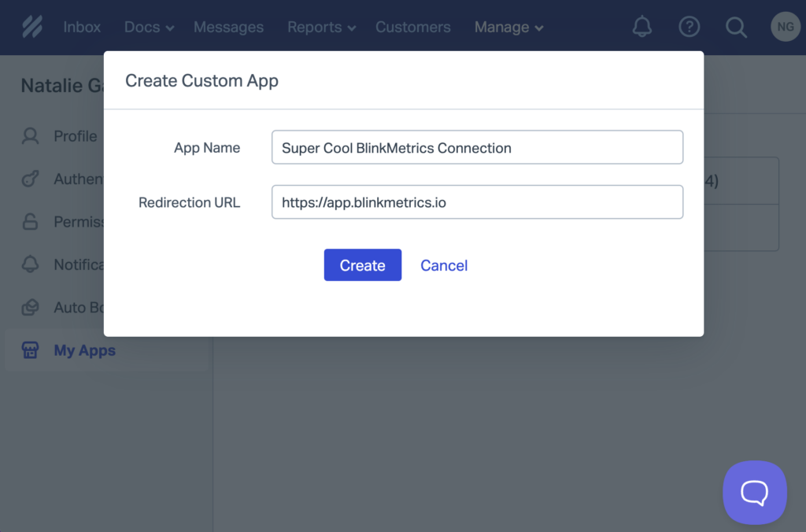The width and height of the screenshot is (806, 532).
Task: Open the notifications bell in the top bar
Action: (641, 27)
